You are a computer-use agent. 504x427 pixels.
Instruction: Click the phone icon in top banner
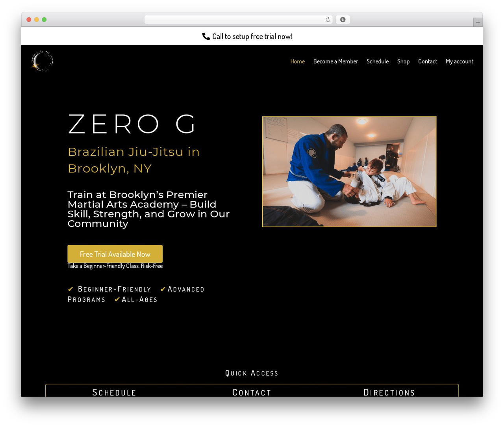(x=206, y=36)
